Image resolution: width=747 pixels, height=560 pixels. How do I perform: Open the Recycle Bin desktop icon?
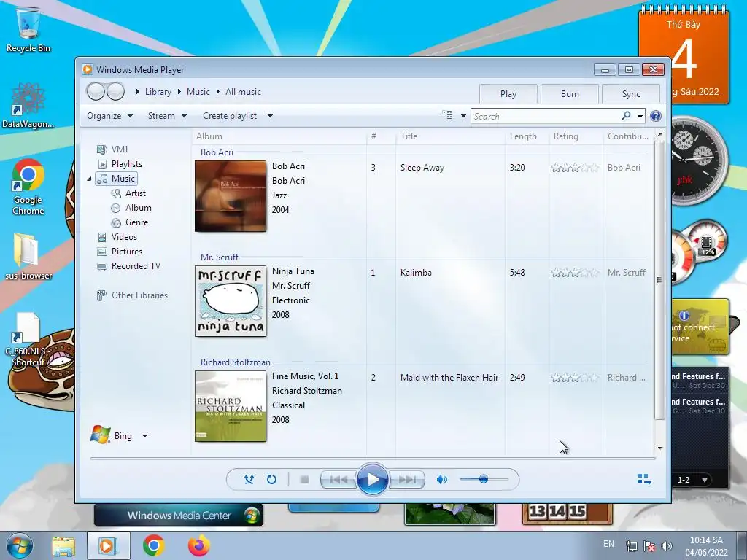(28, 29)
